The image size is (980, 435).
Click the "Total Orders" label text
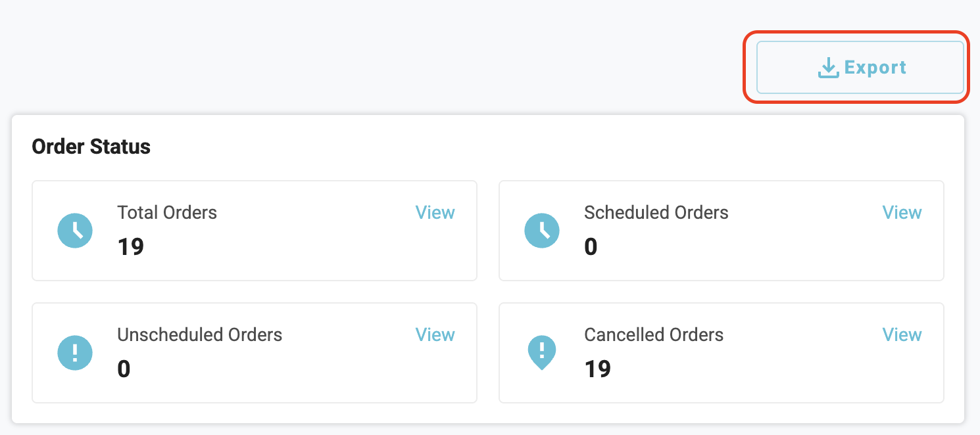(167, 213)
